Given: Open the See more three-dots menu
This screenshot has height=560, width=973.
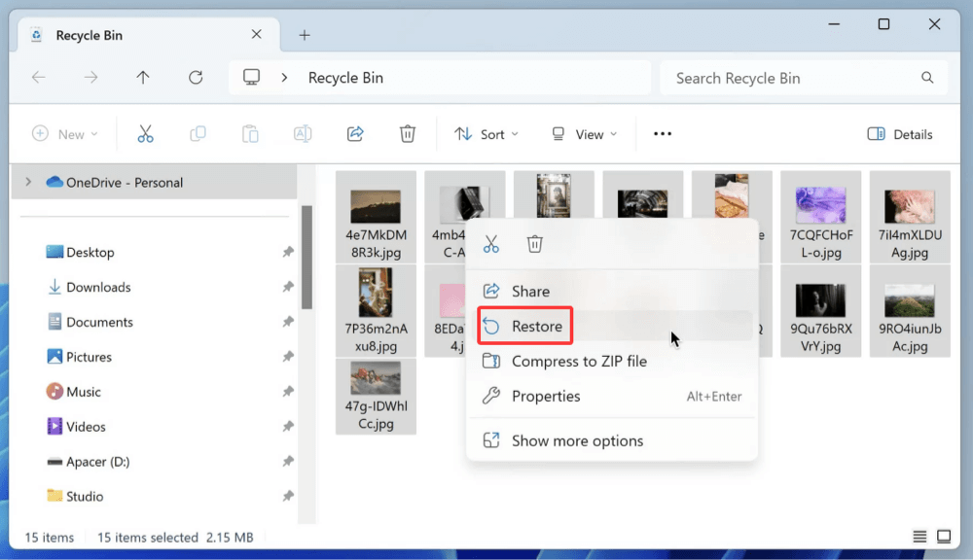Looking at the screenshot, I should (x=663, y=134).
